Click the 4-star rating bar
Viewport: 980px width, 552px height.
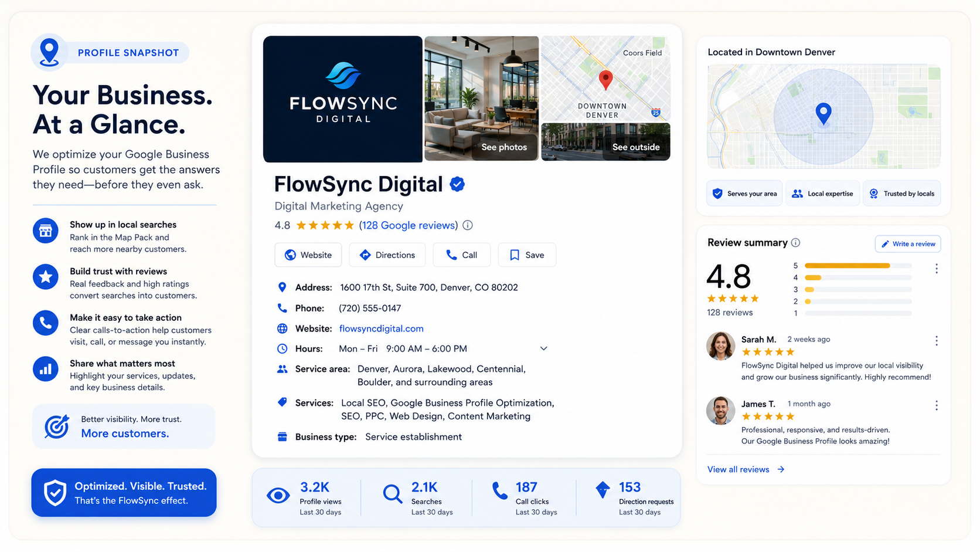(858, 277)
